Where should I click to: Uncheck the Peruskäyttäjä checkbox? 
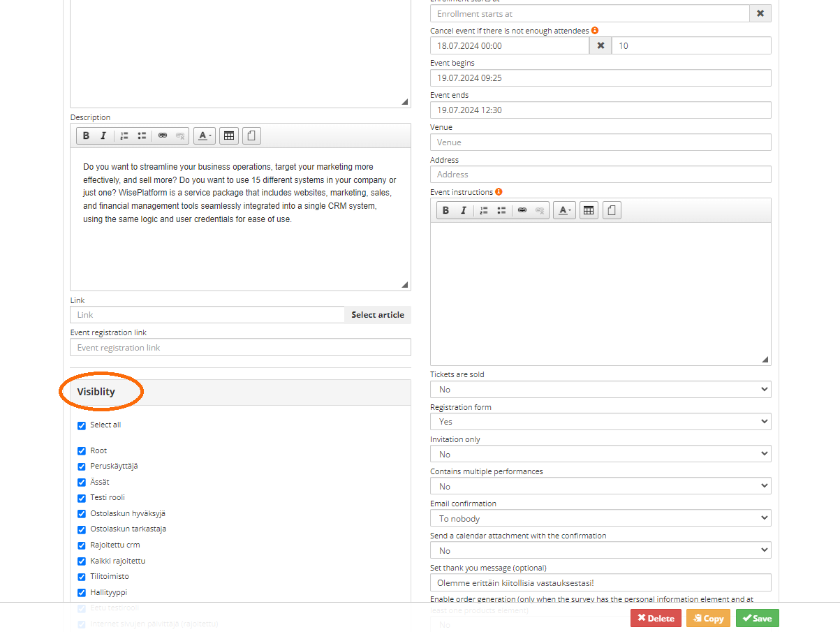click(x=82, y=466)
